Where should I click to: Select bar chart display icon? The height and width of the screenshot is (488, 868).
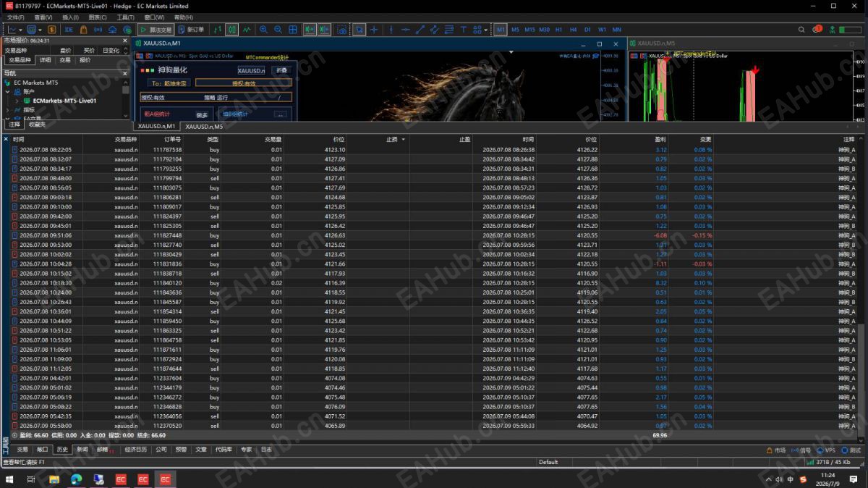(217, 30)
